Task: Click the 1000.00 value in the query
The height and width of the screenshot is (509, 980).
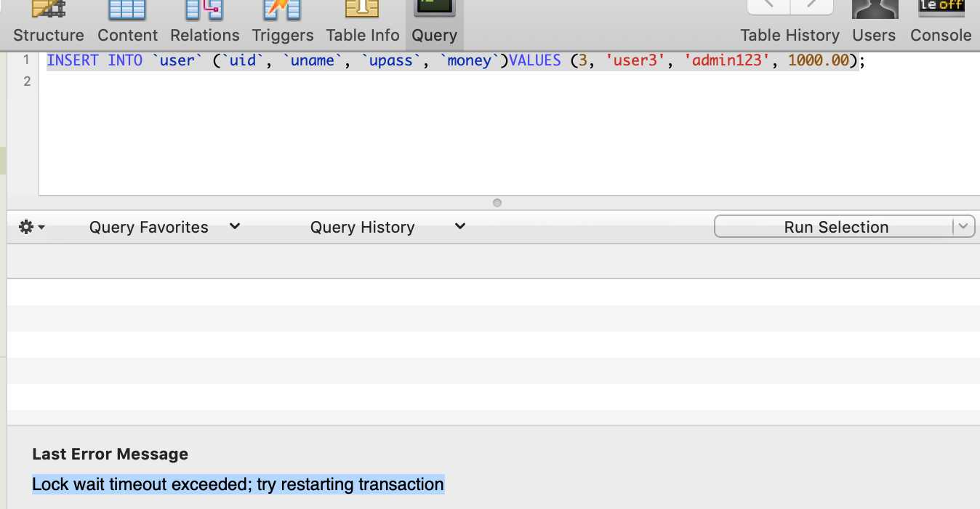Action: point(819,60)
